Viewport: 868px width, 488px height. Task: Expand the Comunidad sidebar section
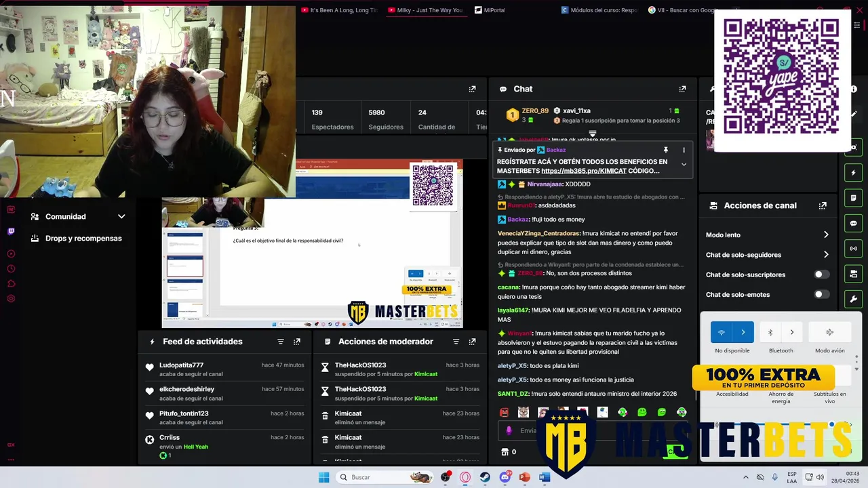(78, 217)
